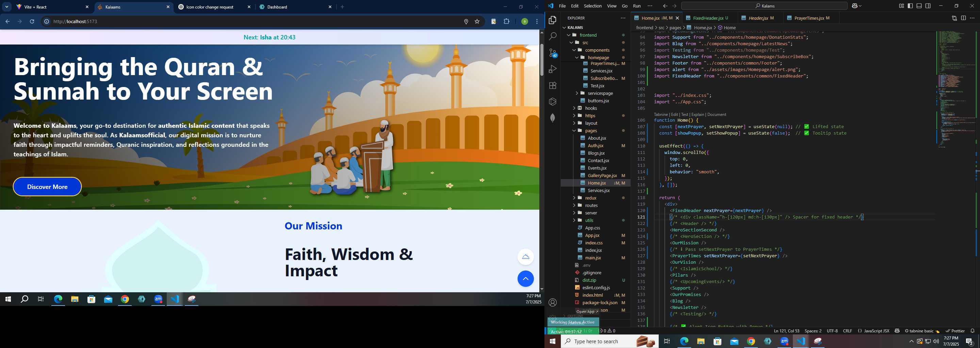
Task: Open the Explorer view in the activity bar
Action: pos(552,20)
